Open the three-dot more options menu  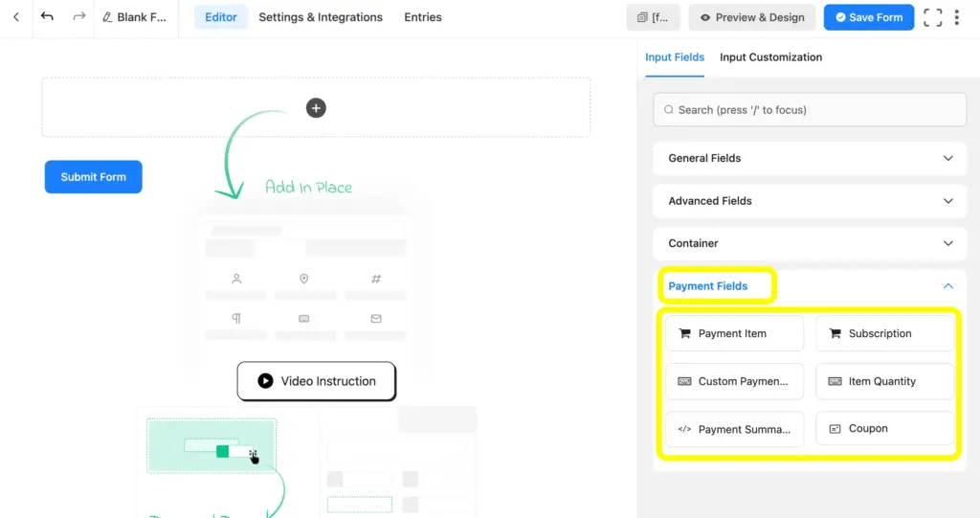956,17
